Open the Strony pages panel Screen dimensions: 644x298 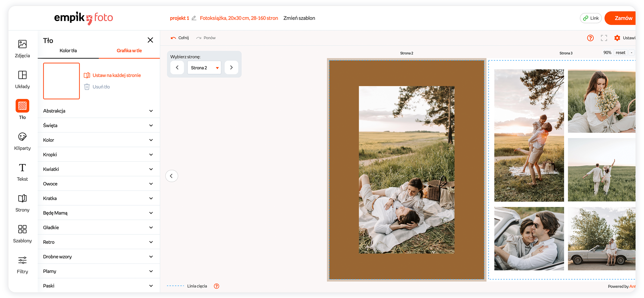22,203
